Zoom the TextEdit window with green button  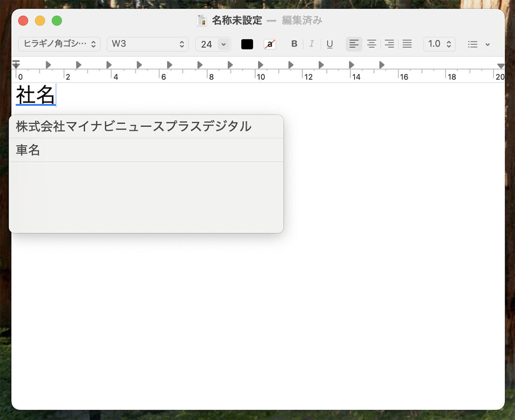[x=57, y=21]
